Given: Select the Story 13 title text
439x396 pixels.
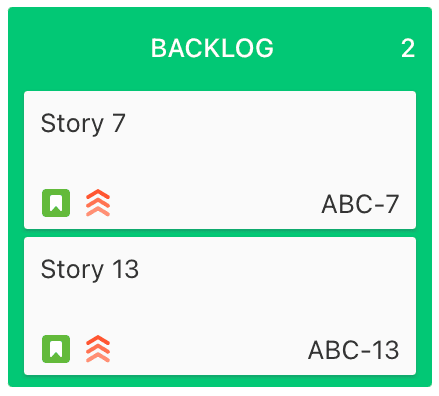Looking at the screenshot, I should click(x=90, y=270).
